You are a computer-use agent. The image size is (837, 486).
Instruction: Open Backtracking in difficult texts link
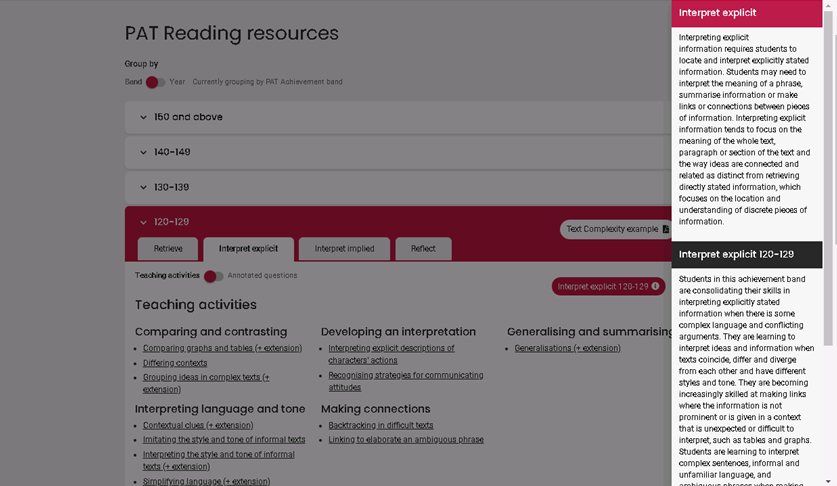click(x=381, y=426)
